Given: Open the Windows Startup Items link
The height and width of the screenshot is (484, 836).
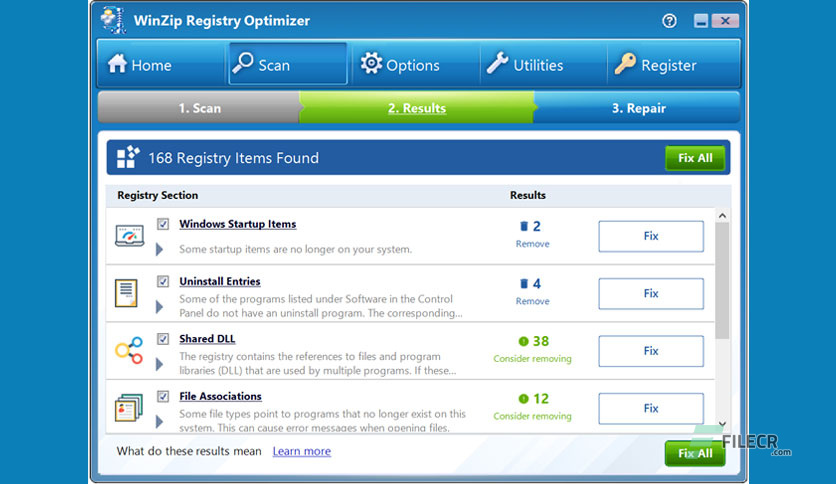Looking at the screenshot, I should click(x=238, y=224).
